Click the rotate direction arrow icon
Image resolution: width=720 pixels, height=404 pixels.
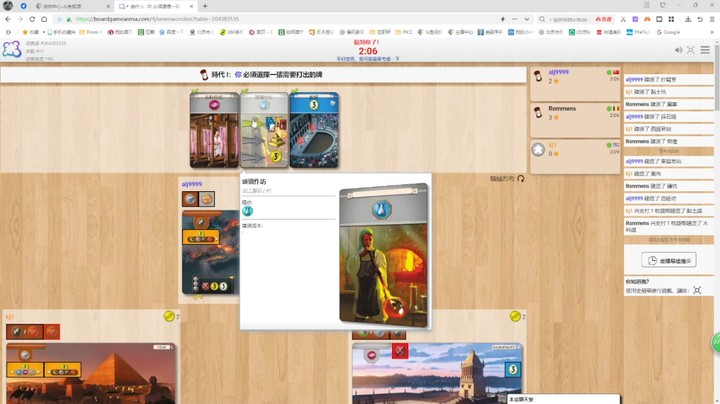pyautogui.click(x=521, y=178)
